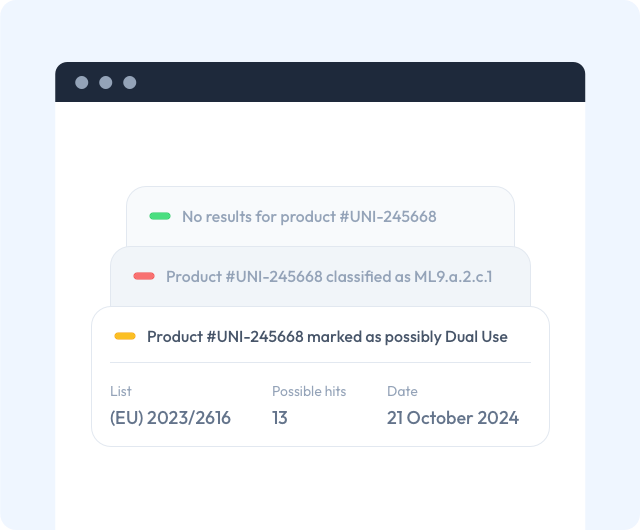Select the 'marked as possibly Dual Use' title
This screenshot has height=530, width=640.
coord(327,337)
